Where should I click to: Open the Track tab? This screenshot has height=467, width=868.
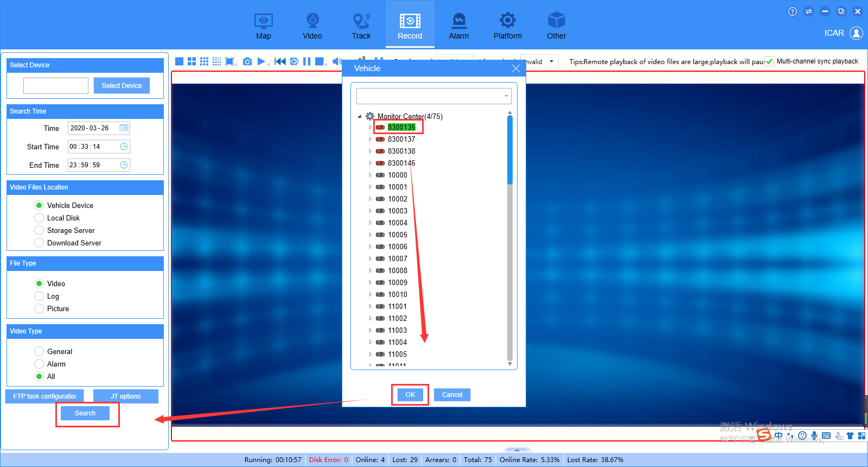coord(361,26)
